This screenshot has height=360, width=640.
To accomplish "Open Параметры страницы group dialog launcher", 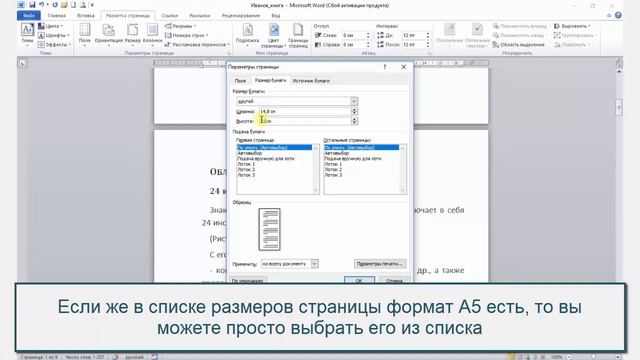I will tap(229, 53).
